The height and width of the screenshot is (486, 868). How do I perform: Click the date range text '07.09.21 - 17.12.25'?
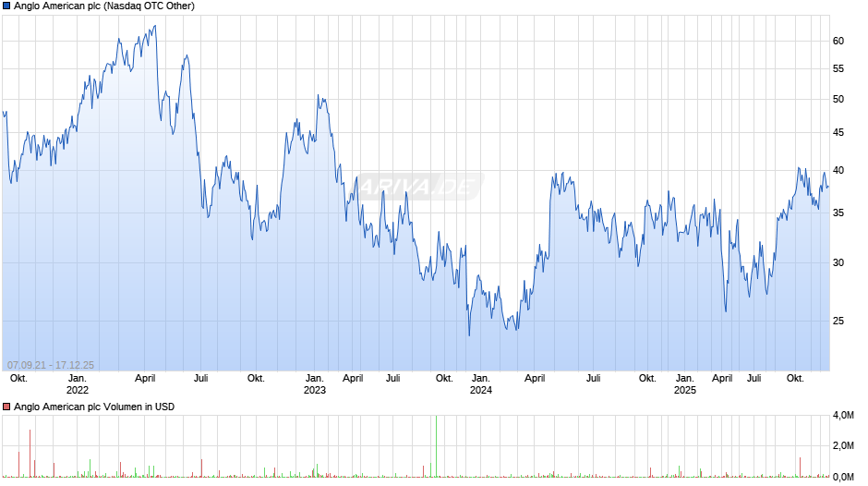[x=51, y=365]
